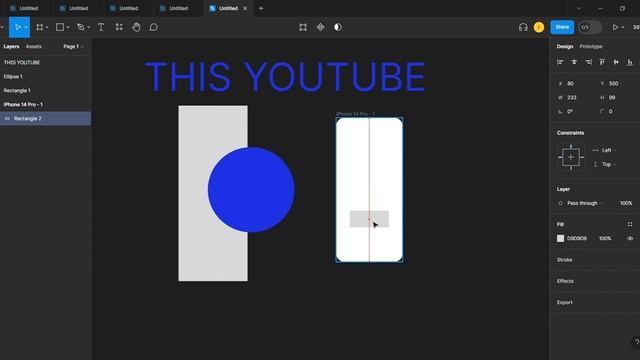This screenshot has width=640, height=360.
Task: Select the Comment tool
Action: (x=153, y=27)
